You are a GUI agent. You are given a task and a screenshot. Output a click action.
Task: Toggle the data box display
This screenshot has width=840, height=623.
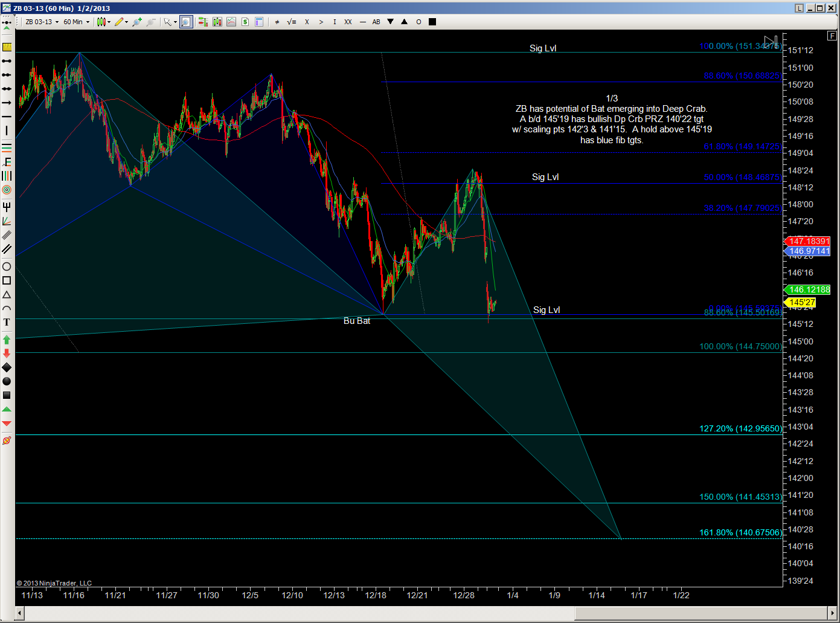tap(259, 22)
